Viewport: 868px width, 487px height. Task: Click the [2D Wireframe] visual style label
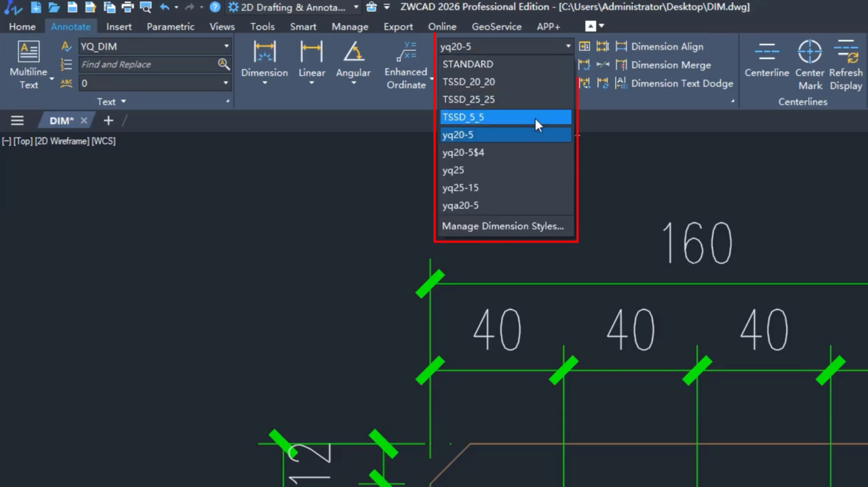pyautogui.click(x=62, y=141)
